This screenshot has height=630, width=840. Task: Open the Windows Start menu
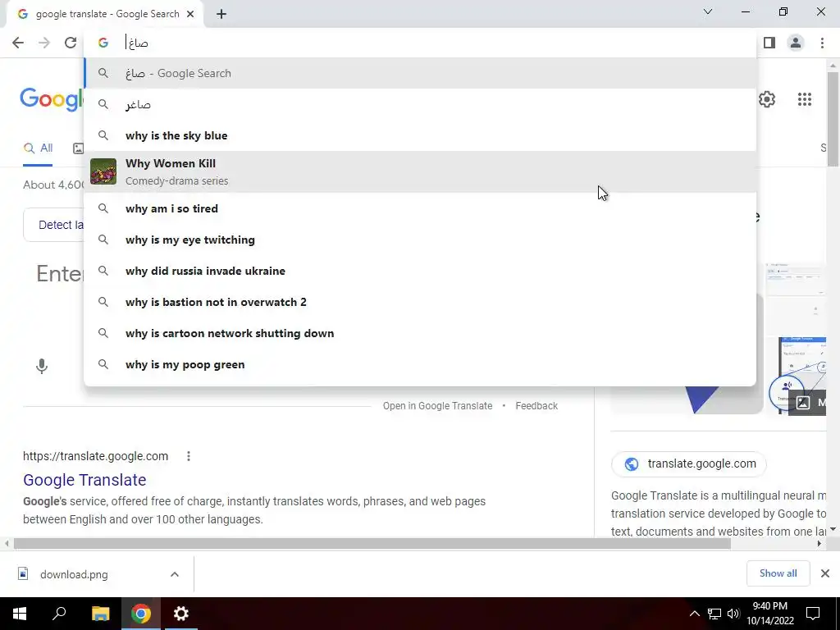tap(20, 614)
